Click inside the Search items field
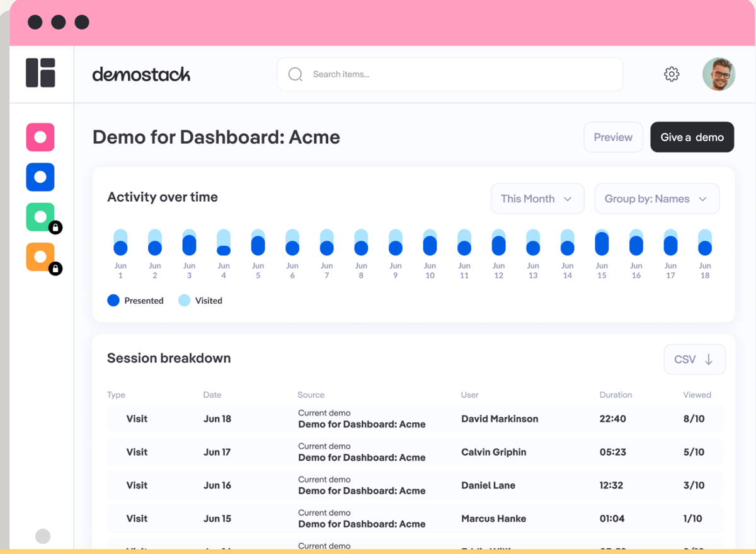 [x=450, y=74]
